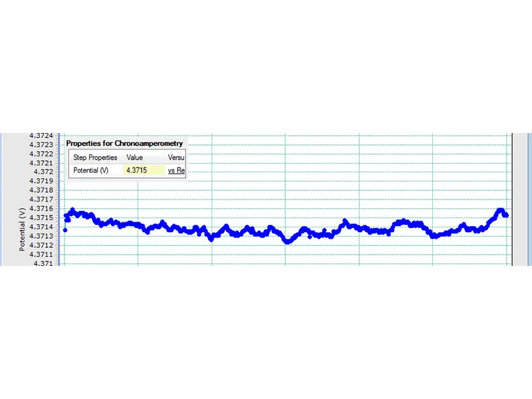Select the isolated first data point at curve start
This screenshot has width=532, height=399.
point(65,230)
